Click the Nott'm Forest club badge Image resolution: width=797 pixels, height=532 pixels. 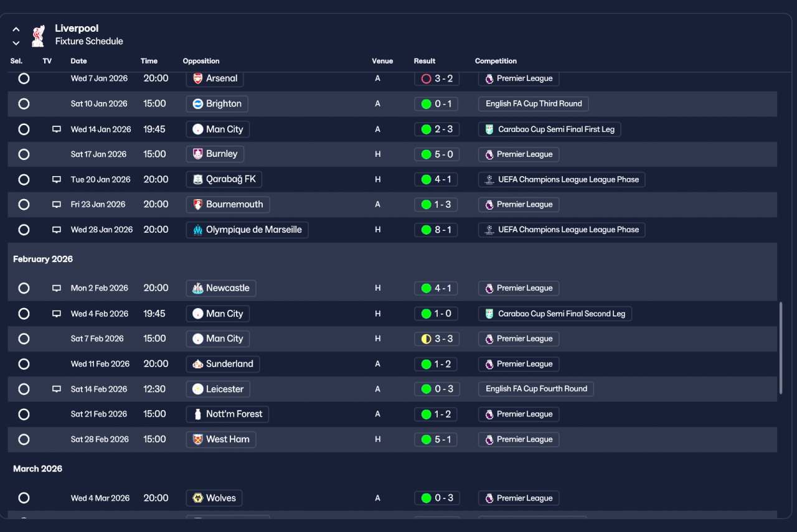[198, 414]
